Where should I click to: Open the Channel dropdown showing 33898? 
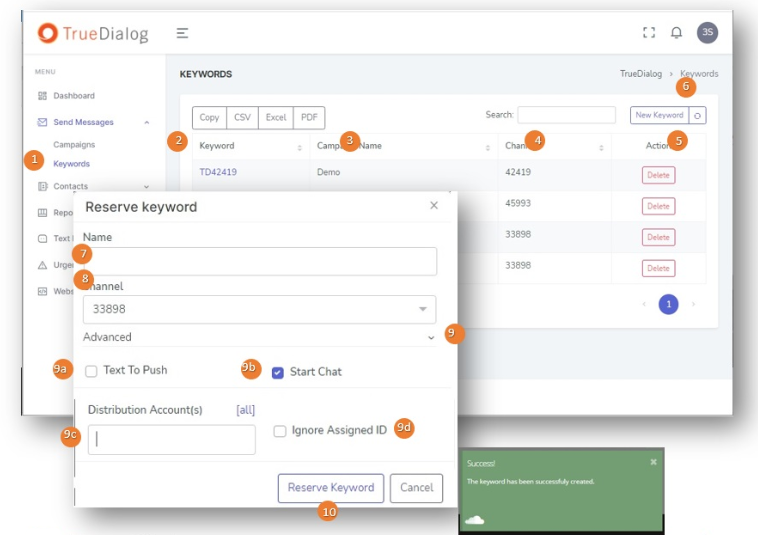tap(259, 309)
